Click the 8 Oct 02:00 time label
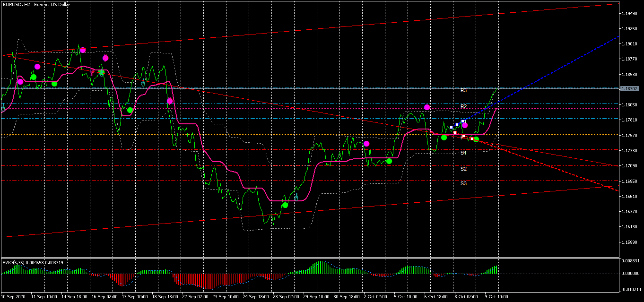The image size is (644, 302). 466,297
